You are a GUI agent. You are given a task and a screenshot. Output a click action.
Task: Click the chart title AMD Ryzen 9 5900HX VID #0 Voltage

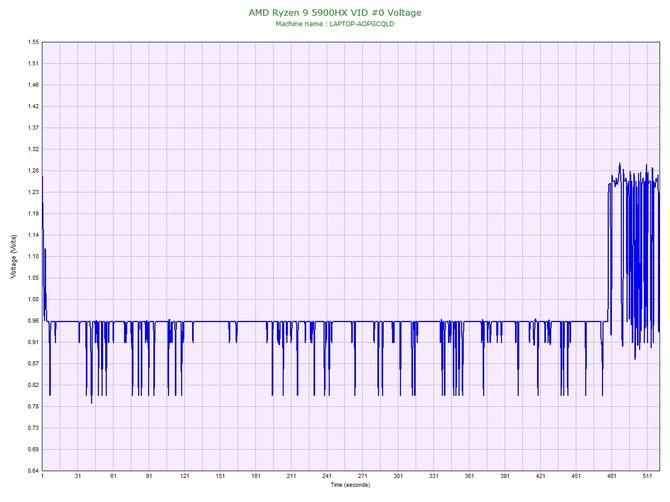[335, 13]
